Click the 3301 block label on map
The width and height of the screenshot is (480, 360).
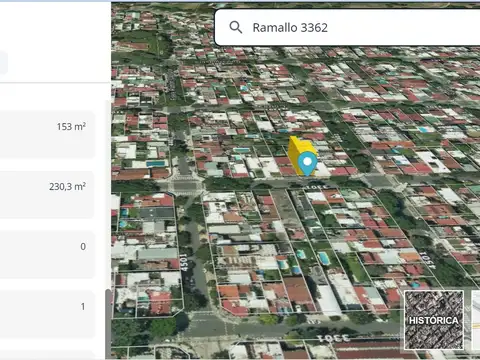[x=333, y=338]
